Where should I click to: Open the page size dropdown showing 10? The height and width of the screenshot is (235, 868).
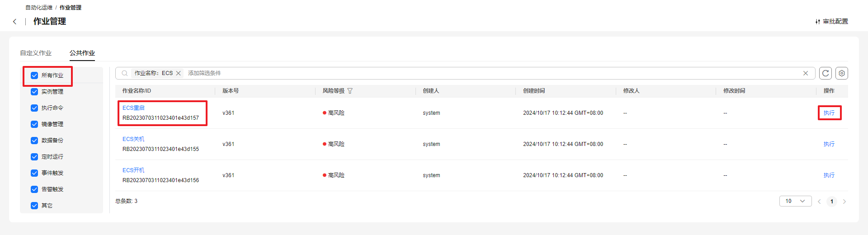click(x=796, y=201)
